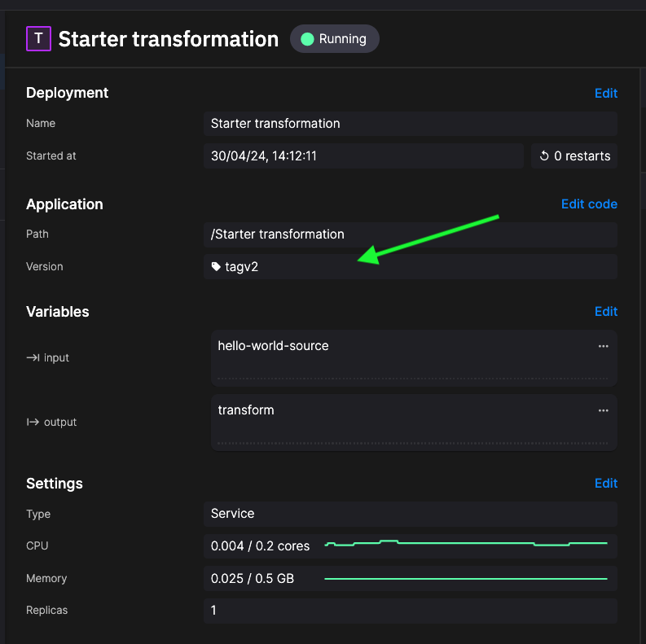This screenshot has height=644, width=646.
Task: Click the Memory usage line graph
Action: (466, 579)
